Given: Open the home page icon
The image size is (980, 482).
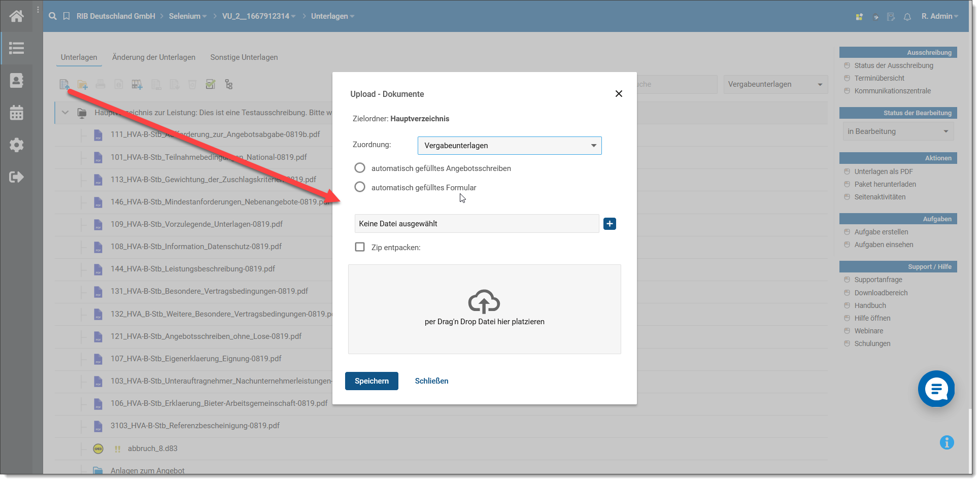Looking at the screenshot, I should click(x=16, y=16).
